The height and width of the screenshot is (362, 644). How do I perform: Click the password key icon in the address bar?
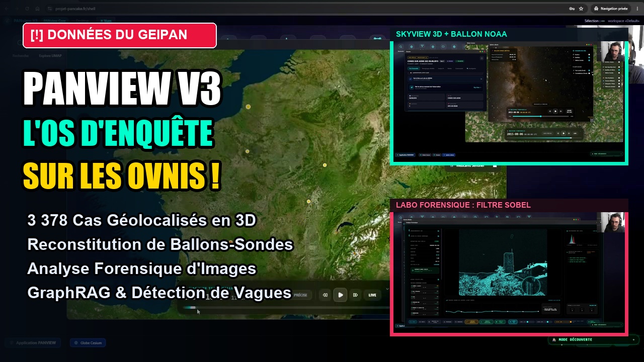572,9
